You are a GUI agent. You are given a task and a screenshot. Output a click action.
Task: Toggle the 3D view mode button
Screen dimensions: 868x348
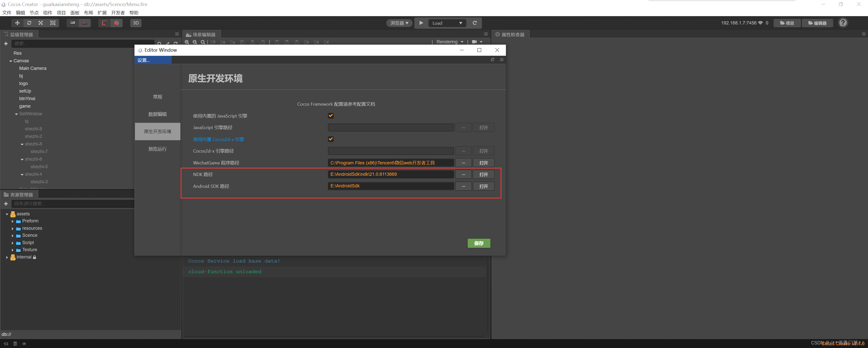coord(136,23)
